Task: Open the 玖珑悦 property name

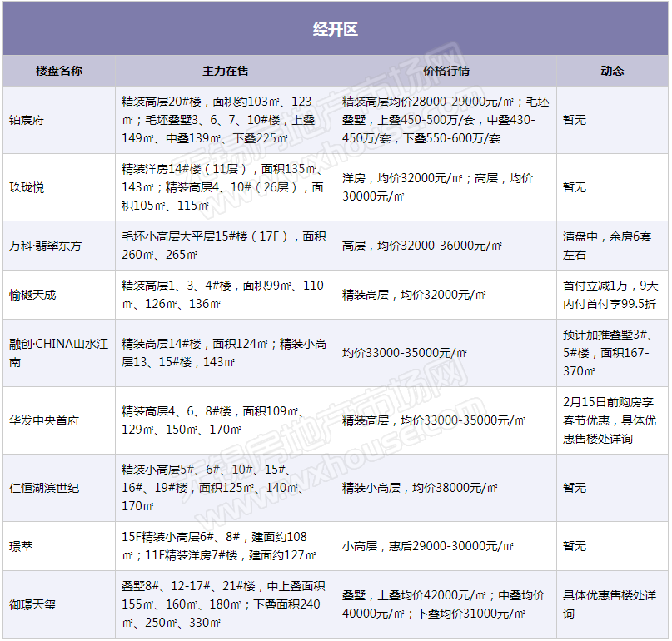Action: [27, 187]
